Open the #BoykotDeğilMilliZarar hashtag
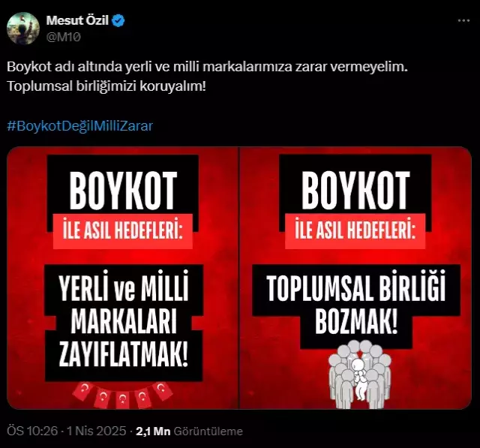 79,126
